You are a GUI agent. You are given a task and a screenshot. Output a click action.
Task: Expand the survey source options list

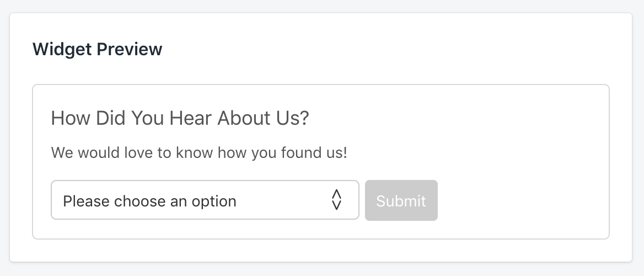point(205,200)
